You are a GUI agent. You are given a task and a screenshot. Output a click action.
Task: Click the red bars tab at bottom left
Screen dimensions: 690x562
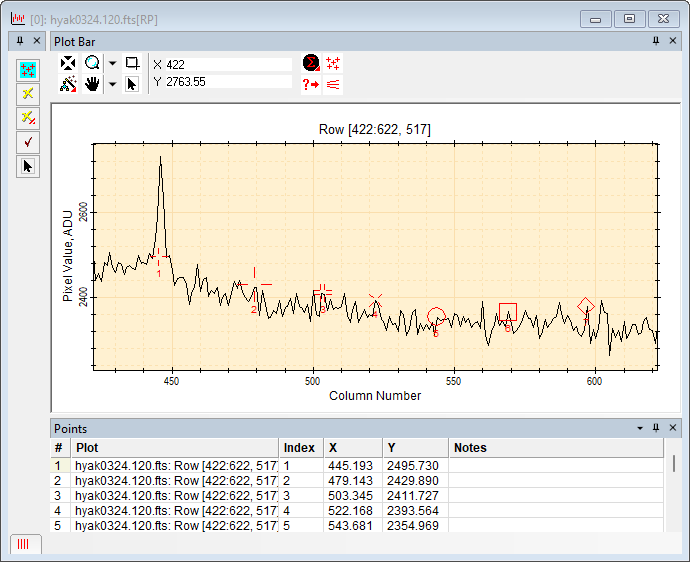tap(22, 544)
